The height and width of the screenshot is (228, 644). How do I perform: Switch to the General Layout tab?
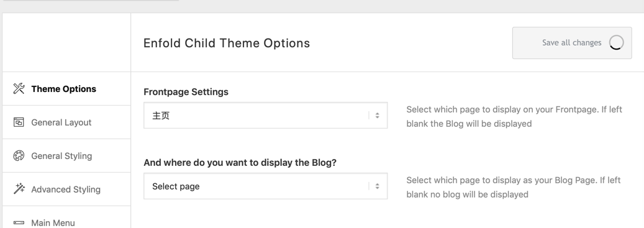(66, 122)
